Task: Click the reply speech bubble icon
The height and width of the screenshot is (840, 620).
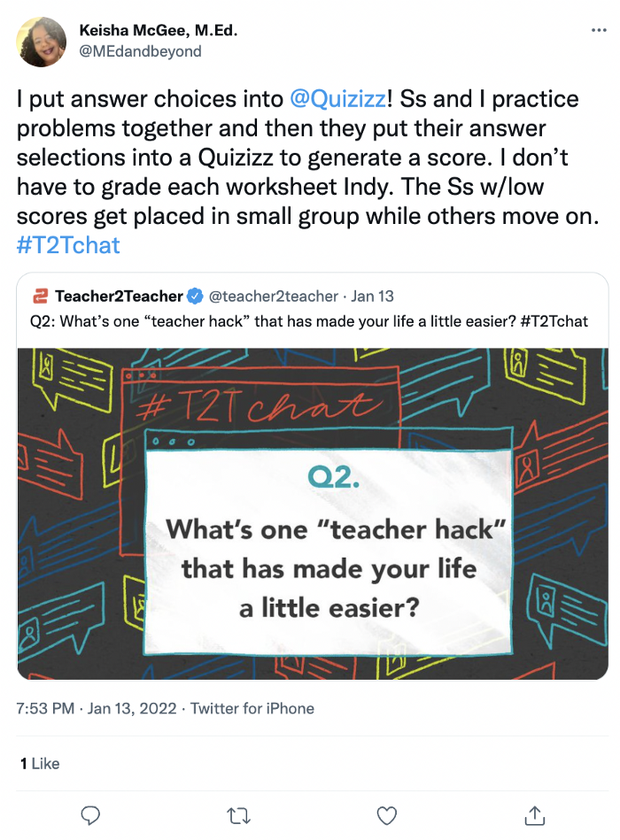Action: pyautogui.click(x=90, y=813)
